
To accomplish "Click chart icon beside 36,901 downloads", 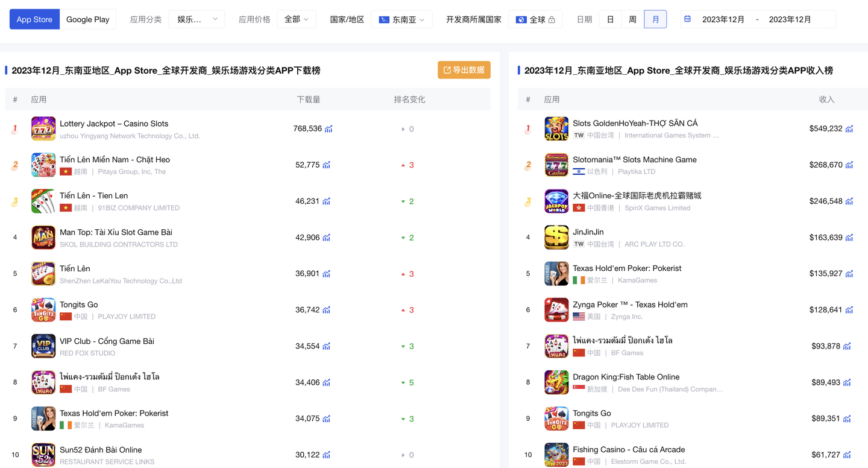I will click(x=326, y=274).
